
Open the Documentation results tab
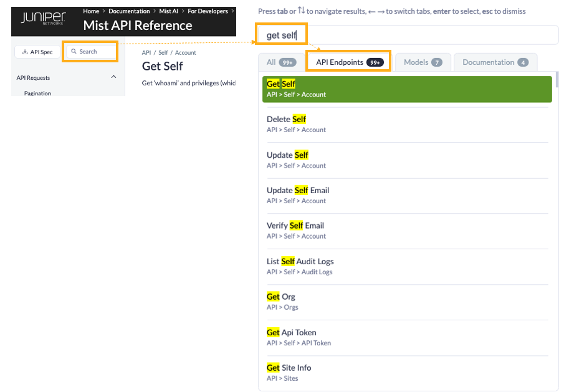pos(495,62)
